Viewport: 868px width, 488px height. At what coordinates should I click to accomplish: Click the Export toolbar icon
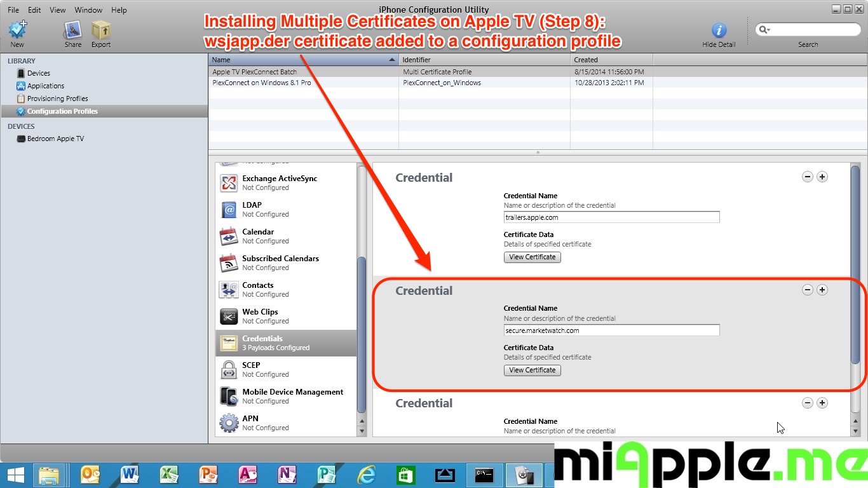click(x=100, y=30)
